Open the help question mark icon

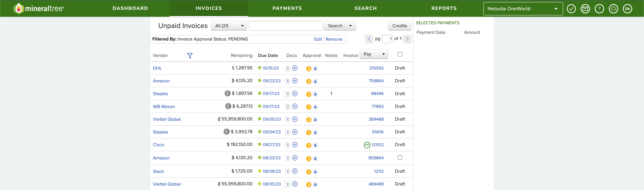point(599,9)
